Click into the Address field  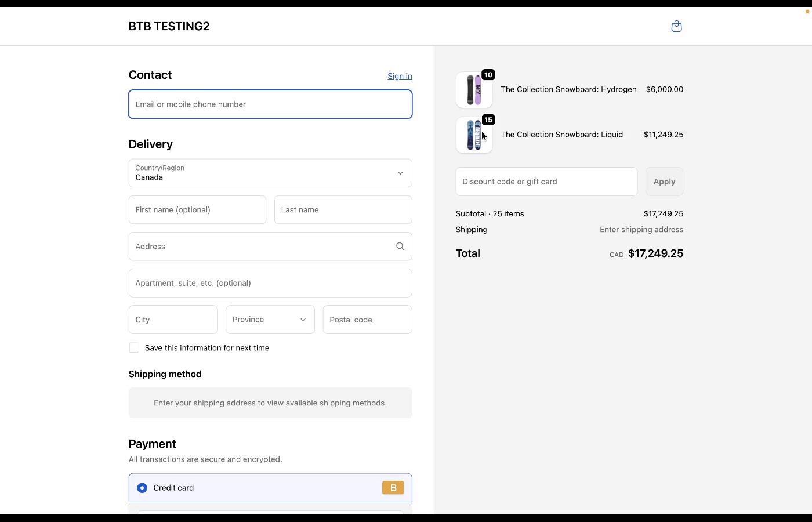coord(270,246)
